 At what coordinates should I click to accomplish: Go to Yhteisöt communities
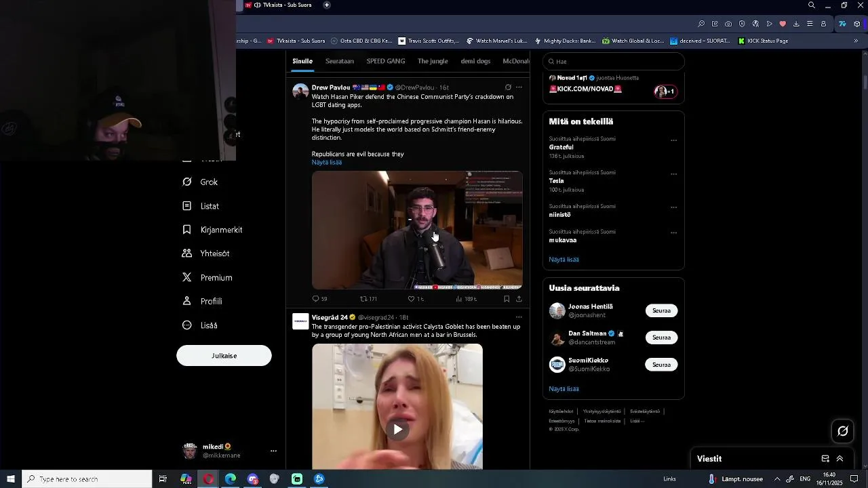(206, 253)
